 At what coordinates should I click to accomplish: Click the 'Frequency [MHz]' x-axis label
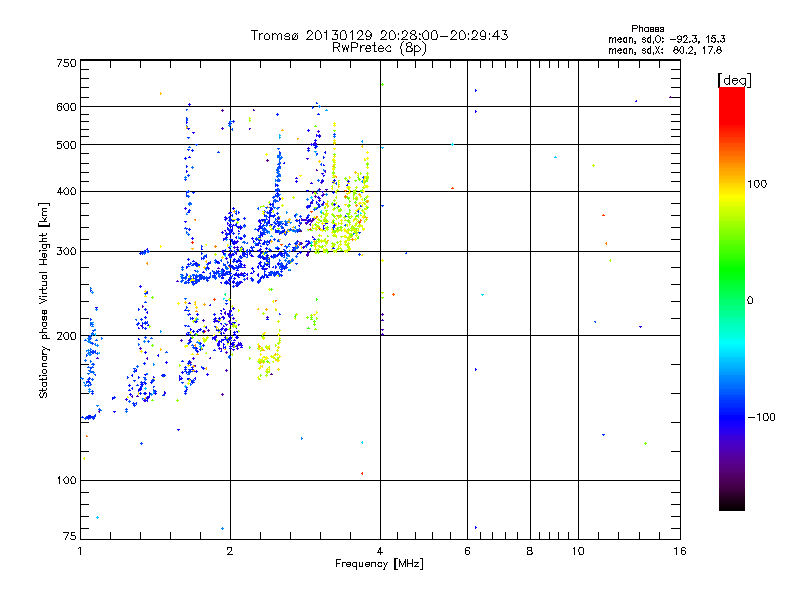(379, 564)
